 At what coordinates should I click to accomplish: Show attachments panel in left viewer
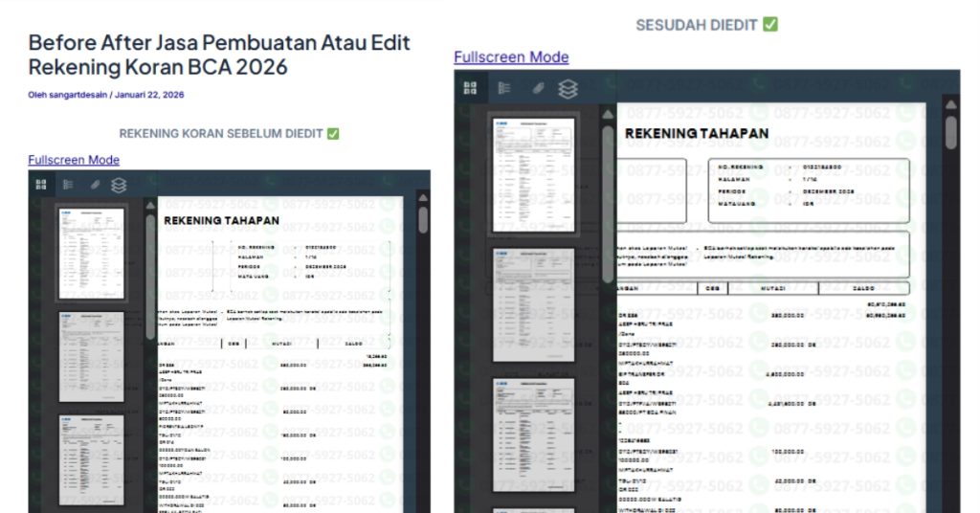[94, 186]
